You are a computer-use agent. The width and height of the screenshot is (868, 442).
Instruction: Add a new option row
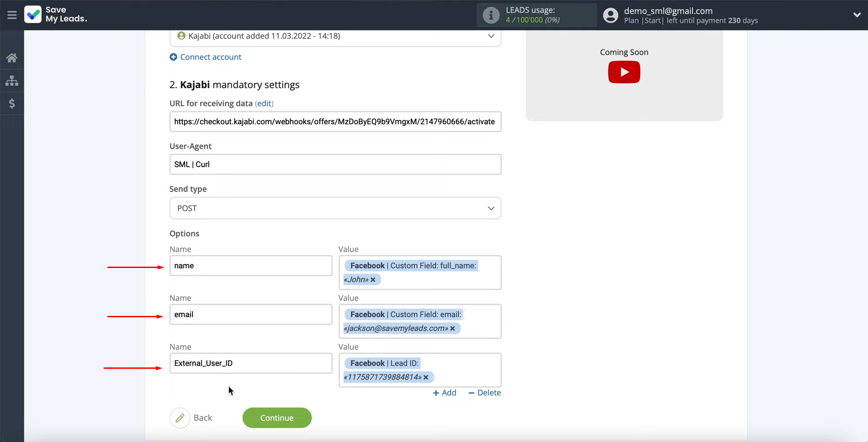(444, 393)
